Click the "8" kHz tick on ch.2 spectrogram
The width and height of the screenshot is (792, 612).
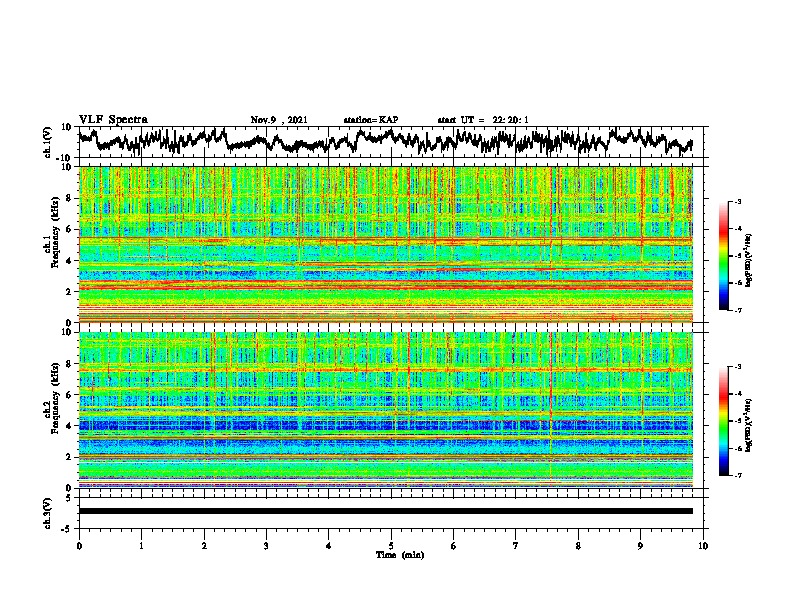[x=70, y=364]
